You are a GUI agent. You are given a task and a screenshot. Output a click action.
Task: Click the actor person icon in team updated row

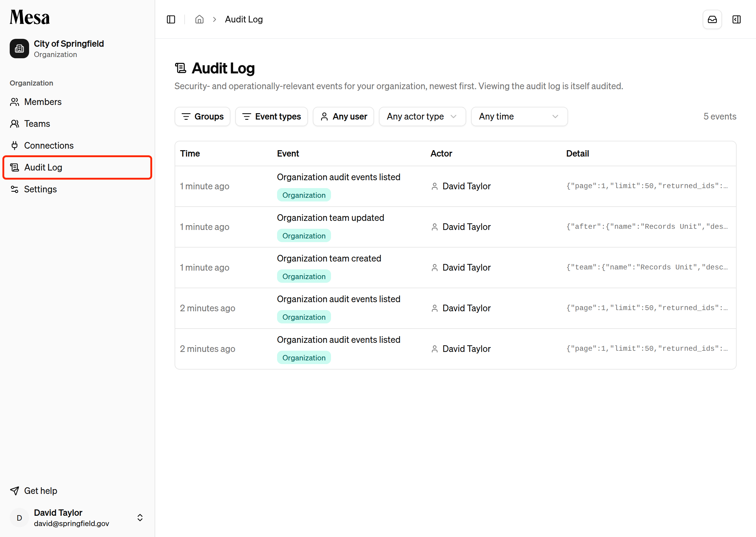click(434, 227)
